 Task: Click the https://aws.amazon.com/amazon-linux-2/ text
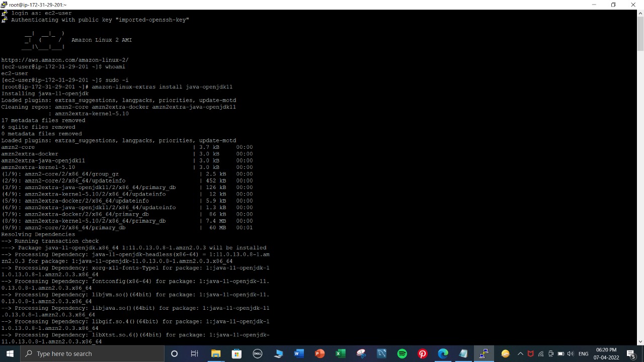pyautogui.click(x=65, y=60)
